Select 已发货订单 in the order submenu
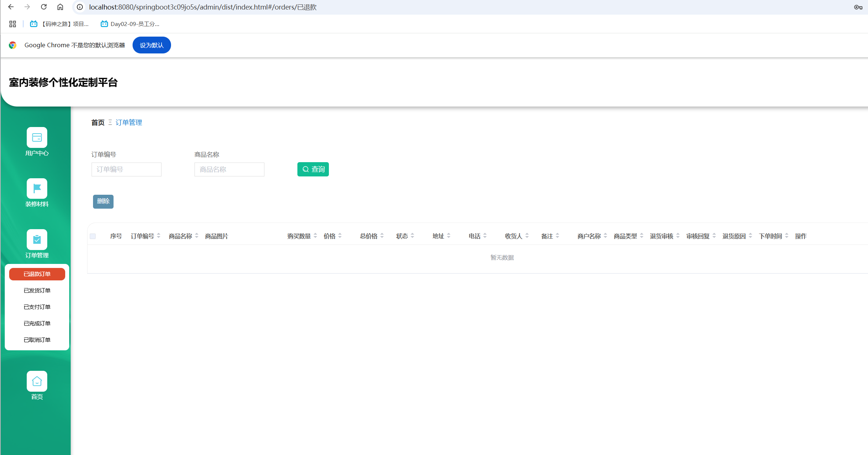This screenshot has width=868, height=455. click(x=37, y=290)
